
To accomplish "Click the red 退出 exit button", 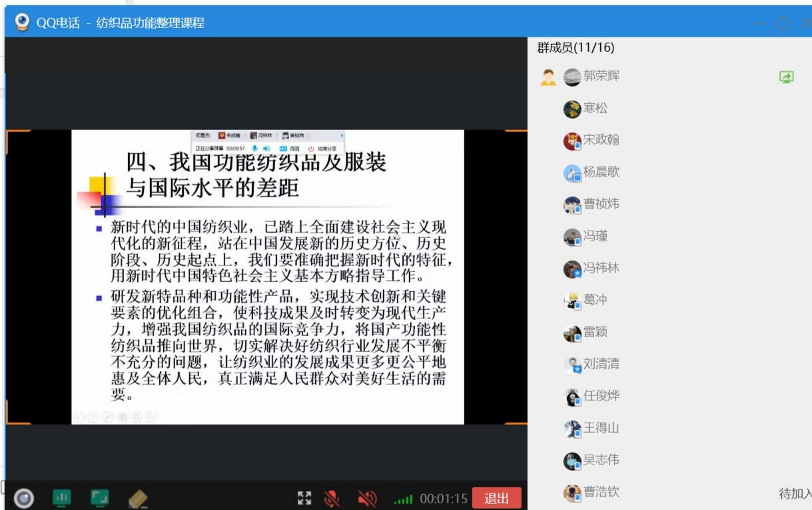I will click(x=496, y=498).
